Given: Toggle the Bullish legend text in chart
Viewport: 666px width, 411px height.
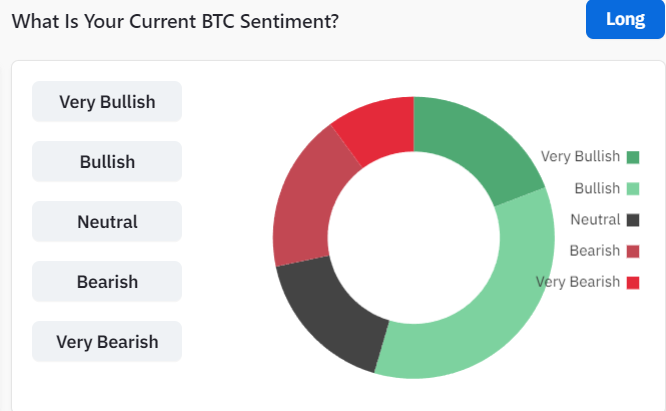Looking at the screenshot, I should tap(597, 188).
